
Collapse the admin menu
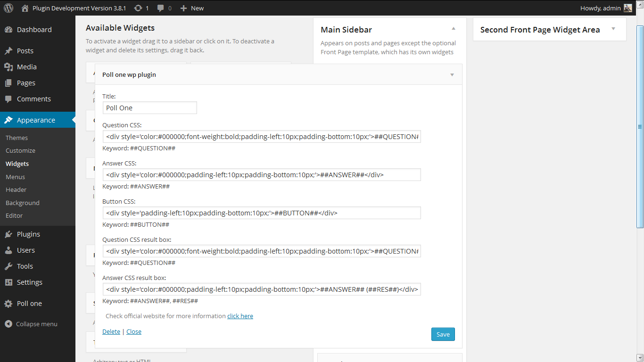(31, 324)
